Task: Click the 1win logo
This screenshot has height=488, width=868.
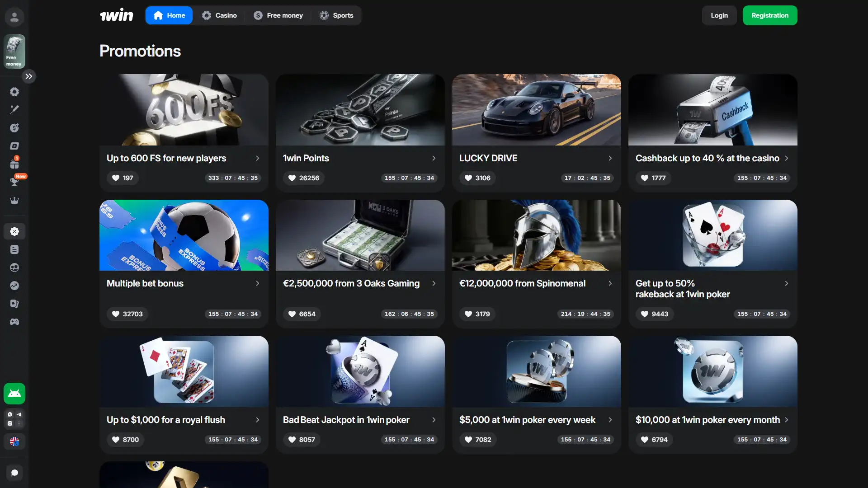Action: click(117, 15)
